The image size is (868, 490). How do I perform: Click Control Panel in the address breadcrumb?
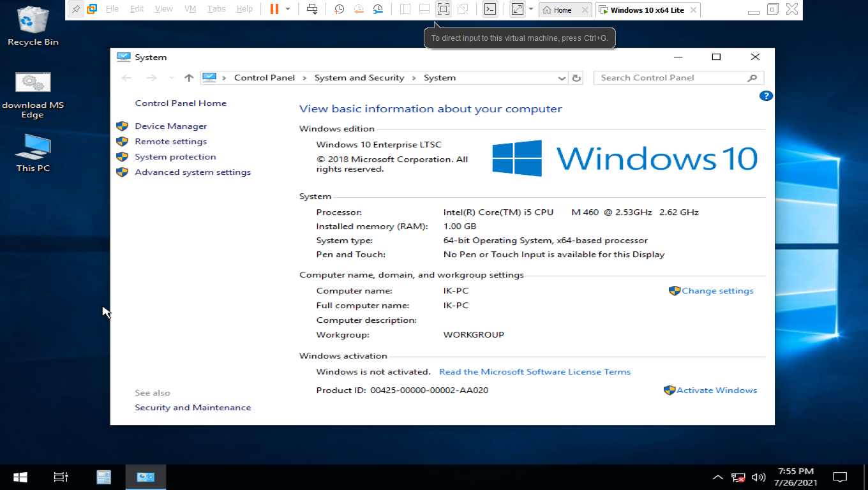[x=264, y=78]
